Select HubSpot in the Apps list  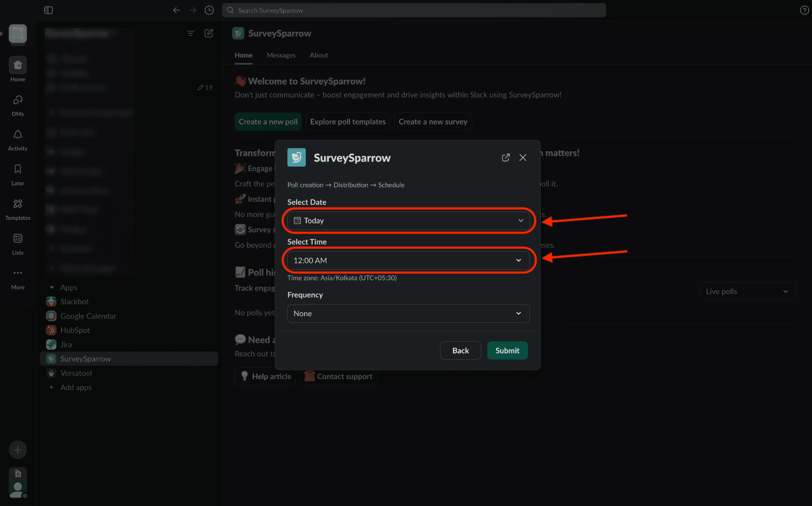75,330
